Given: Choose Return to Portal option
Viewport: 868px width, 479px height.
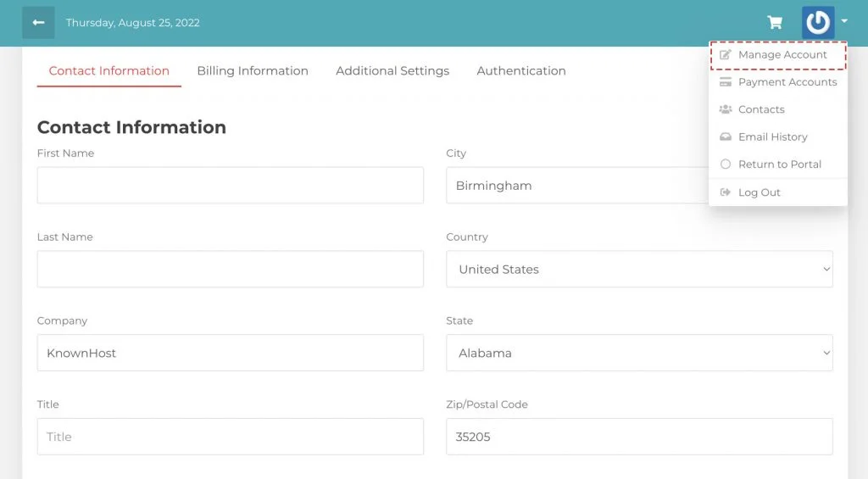Looking at the screenshot, I should coord(778,164).
